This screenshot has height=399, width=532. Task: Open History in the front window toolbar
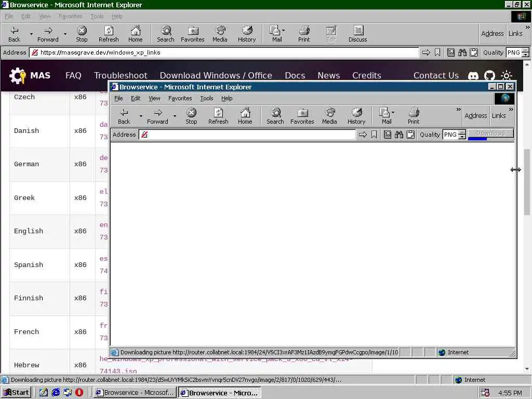click(356, 116)
